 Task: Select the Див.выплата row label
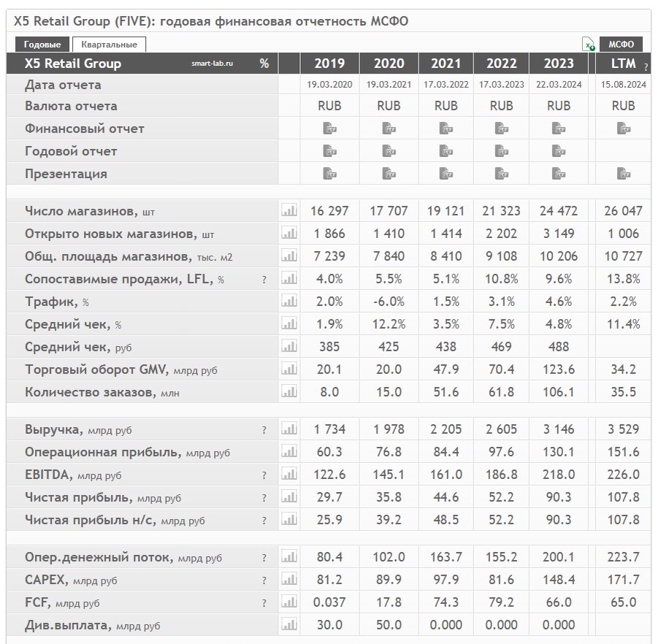pos(92,625)
